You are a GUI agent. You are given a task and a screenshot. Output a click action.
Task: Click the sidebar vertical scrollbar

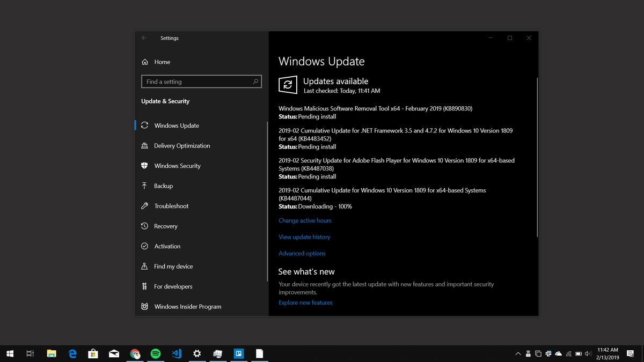tap(267, 202)
